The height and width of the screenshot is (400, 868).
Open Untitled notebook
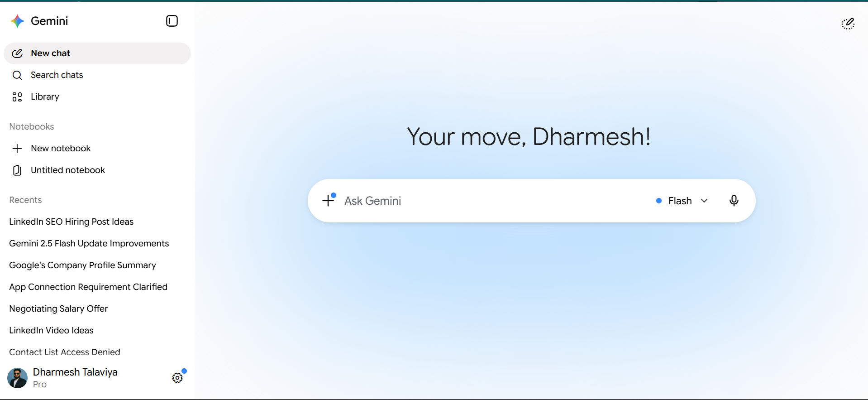coord(97,170)
